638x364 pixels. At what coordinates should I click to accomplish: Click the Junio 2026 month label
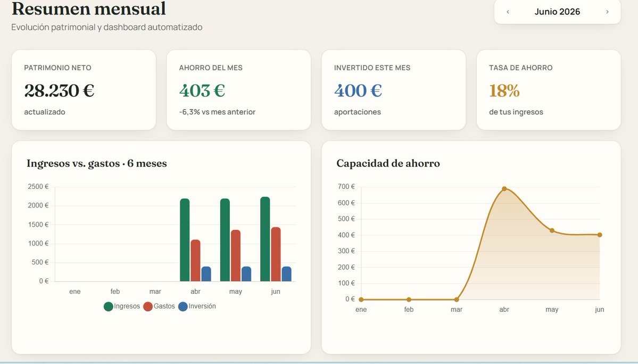pos(557,12)
